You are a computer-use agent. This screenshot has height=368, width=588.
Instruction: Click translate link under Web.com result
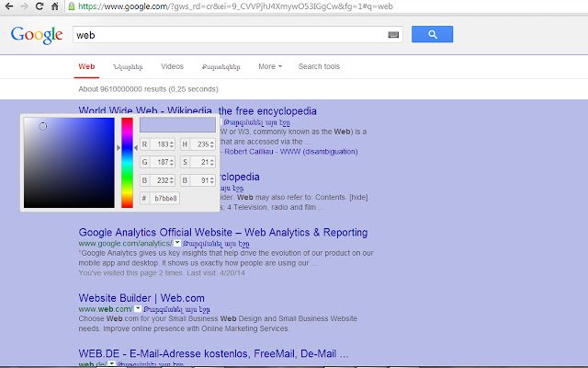[x=177, y=309]
